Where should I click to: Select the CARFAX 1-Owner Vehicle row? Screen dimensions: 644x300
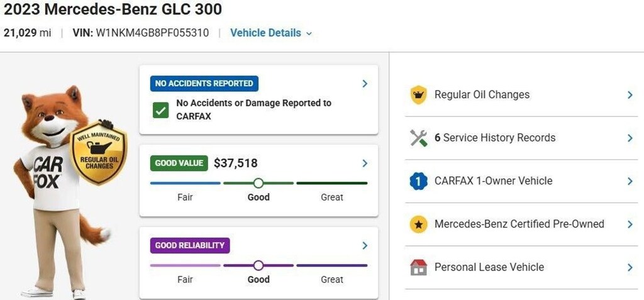521,181
